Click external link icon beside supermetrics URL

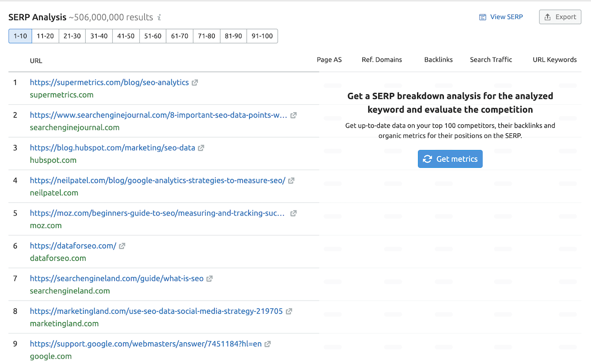[x=195, y=83]
